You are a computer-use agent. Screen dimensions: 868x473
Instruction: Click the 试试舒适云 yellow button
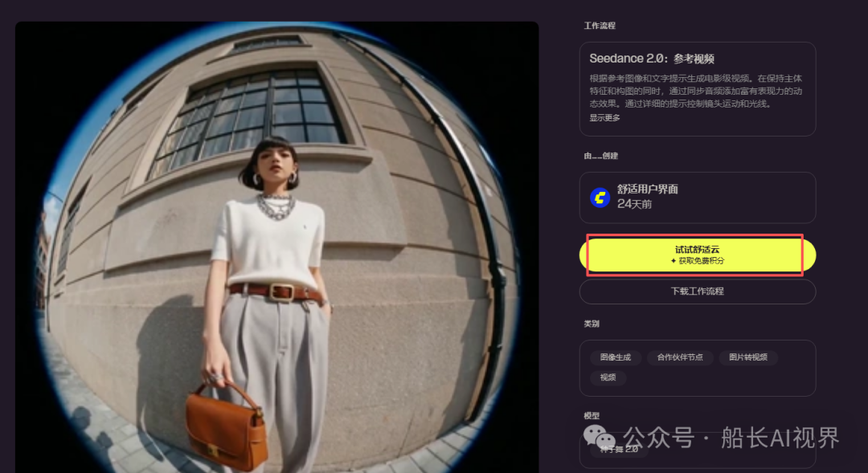click(x=698, y=255)
